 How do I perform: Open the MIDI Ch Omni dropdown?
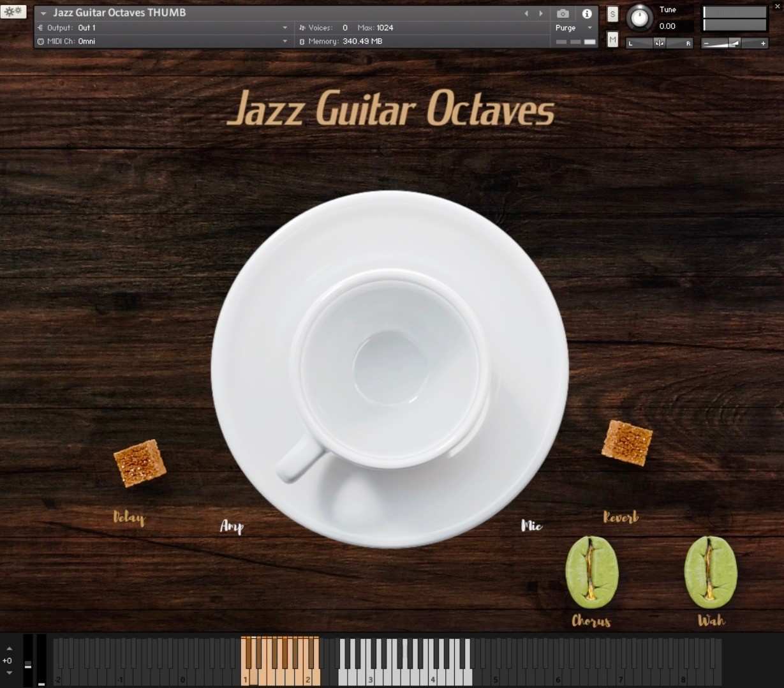(285, 41)
